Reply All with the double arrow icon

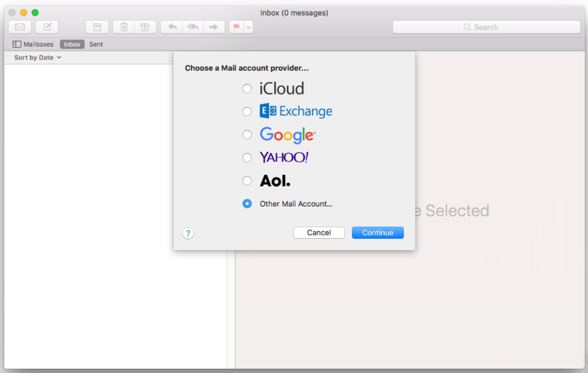click(193, 27)
